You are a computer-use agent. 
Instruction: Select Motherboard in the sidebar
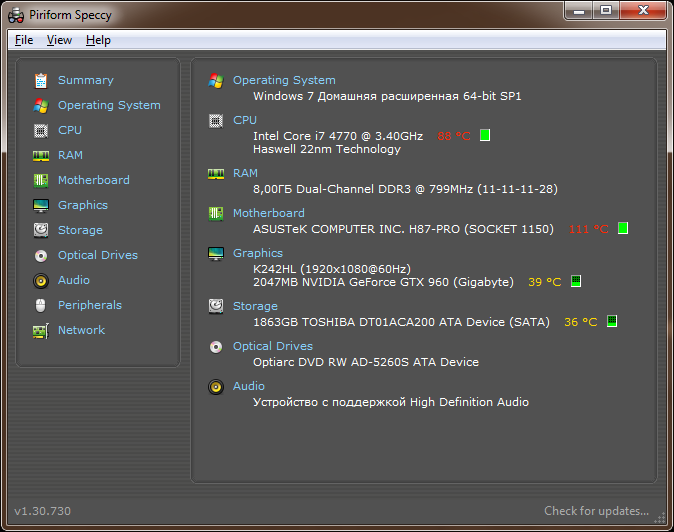pyautogui.click(x=94, y=180)
